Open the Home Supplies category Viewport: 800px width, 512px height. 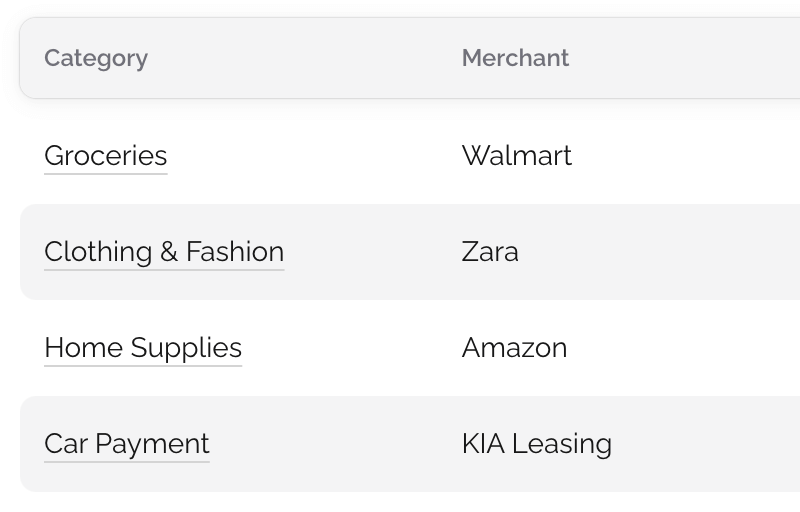(x=143, y=348)
